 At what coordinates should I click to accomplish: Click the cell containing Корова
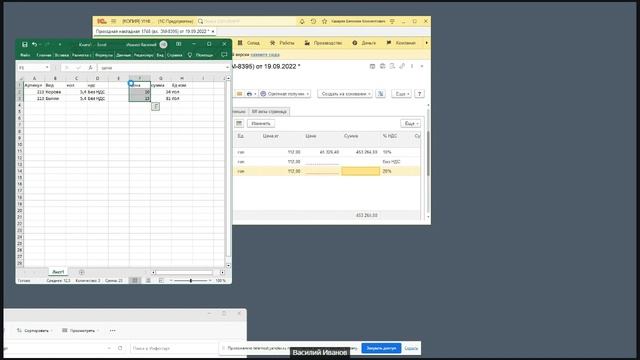[x=55, y=92]
